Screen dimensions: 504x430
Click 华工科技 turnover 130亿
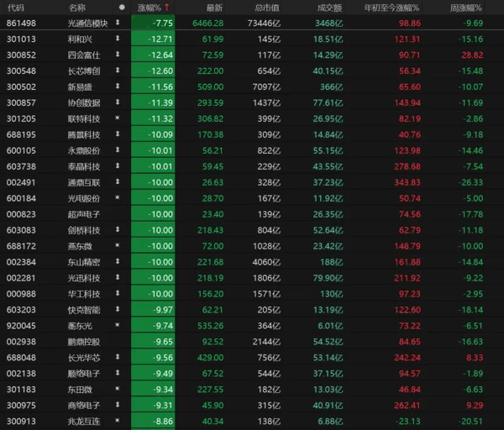(x=332, y=294)
